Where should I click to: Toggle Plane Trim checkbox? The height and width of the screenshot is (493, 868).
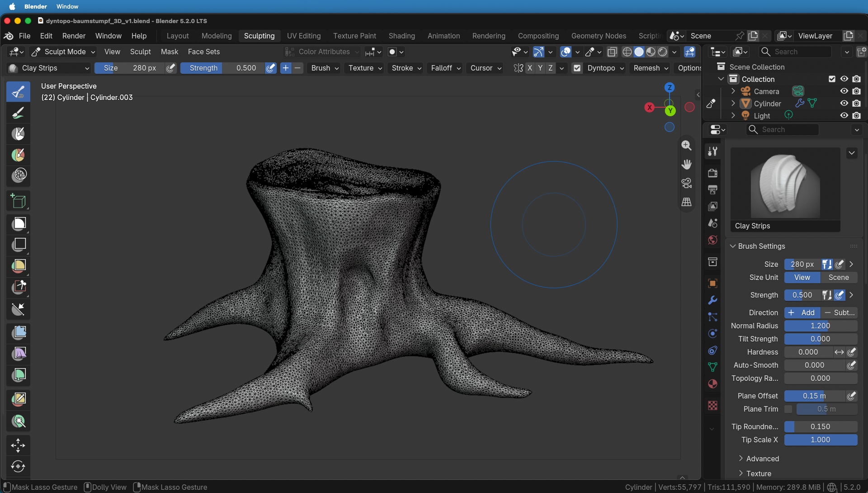pyautogui.click(x=788, y=409)
